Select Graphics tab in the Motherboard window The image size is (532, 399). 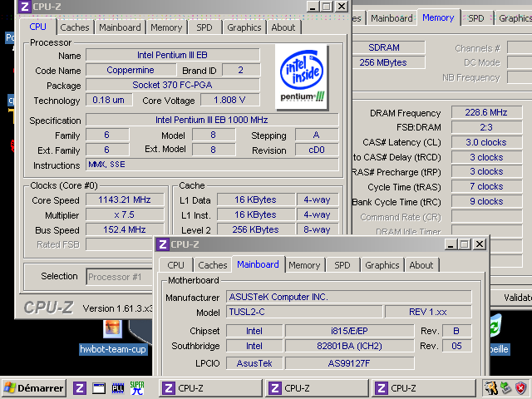(x=382, y=265)
